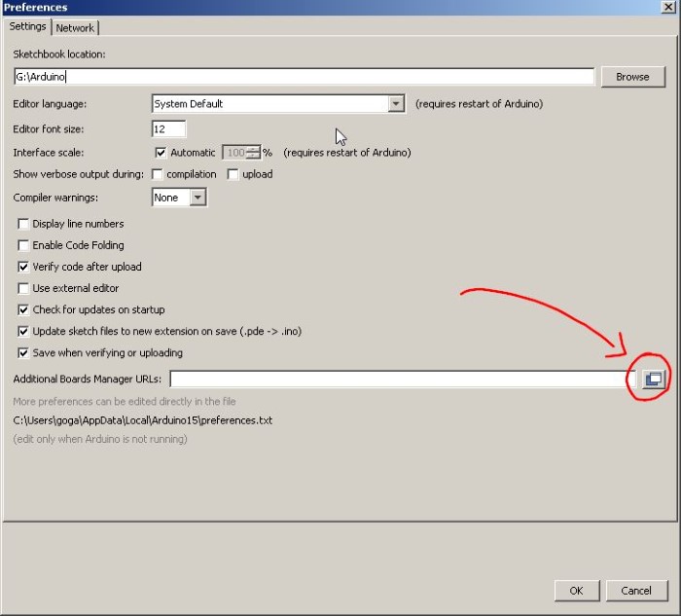The image size is (681, 616).
Task: Disable Check for updates on startup
Action: point(23,309)
